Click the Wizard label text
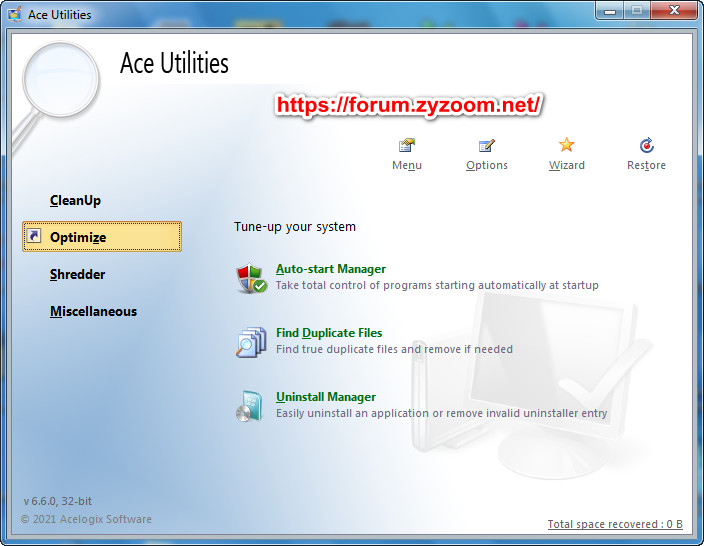This screenshot has height=546, width=704. (567, 165)
